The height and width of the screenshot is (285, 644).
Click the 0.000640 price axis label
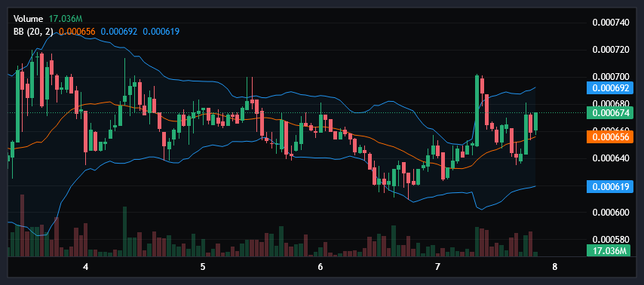point(611,158)
